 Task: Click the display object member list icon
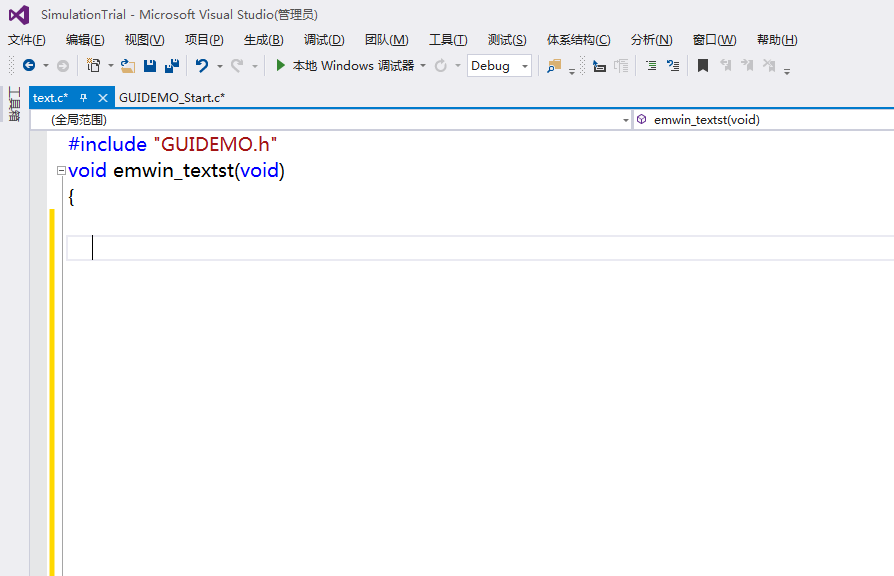599,66
